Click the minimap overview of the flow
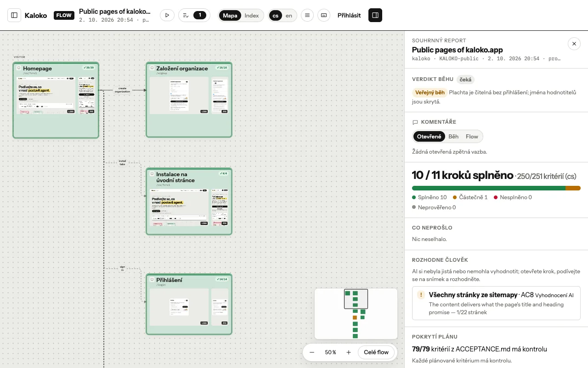Screen dimensions: 588x368 356,314
